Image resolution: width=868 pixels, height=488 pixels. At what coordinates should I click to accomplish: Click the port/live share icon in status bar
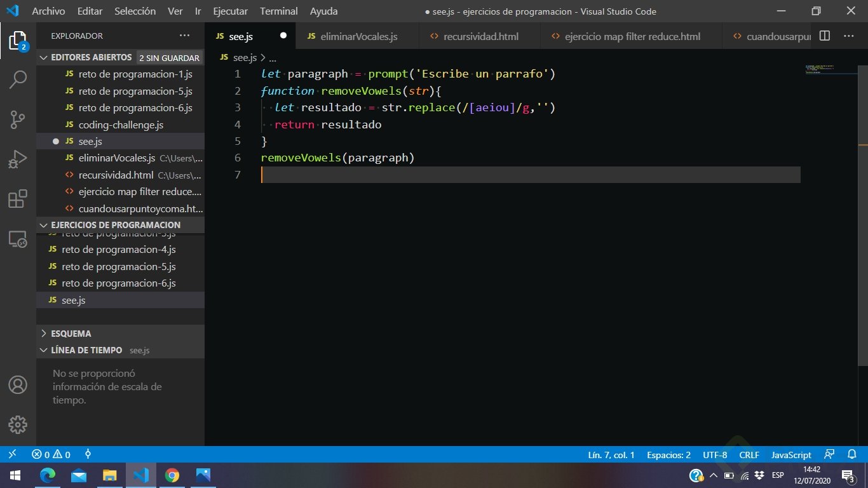tap(88, 454)
